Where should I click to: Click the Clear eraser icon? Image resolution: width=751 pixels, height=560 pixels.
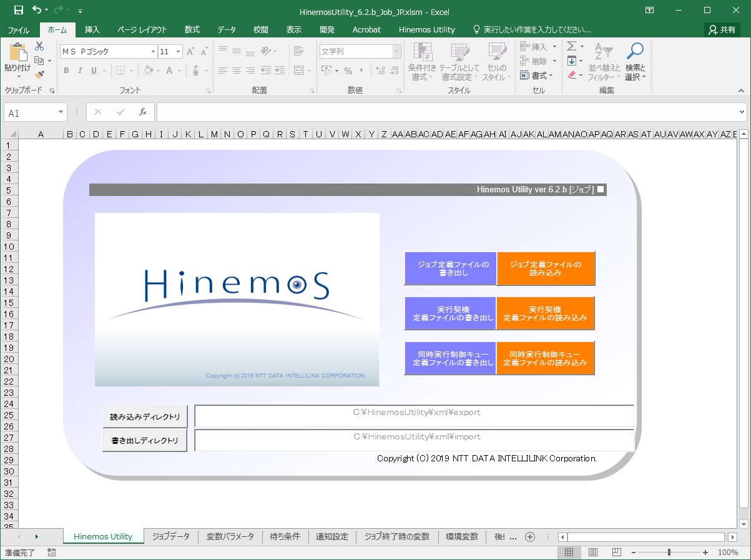point(571,75)
